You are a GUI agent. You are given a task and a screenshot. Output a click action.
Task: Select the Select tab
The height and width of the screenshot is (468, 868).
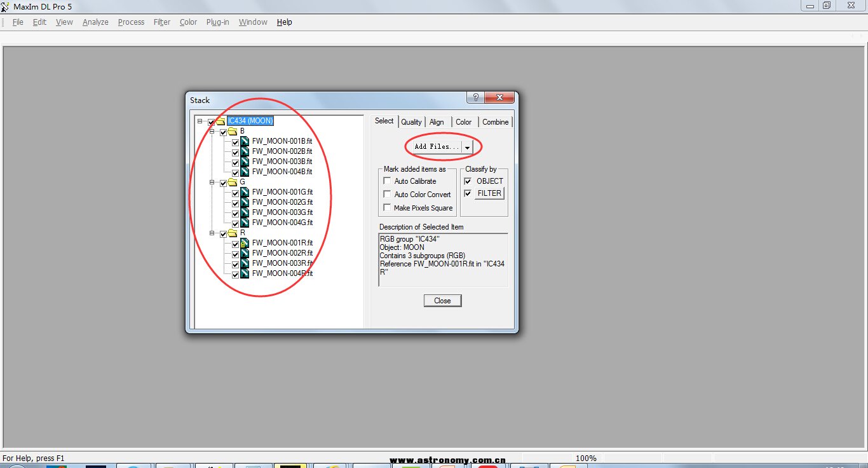384,121
